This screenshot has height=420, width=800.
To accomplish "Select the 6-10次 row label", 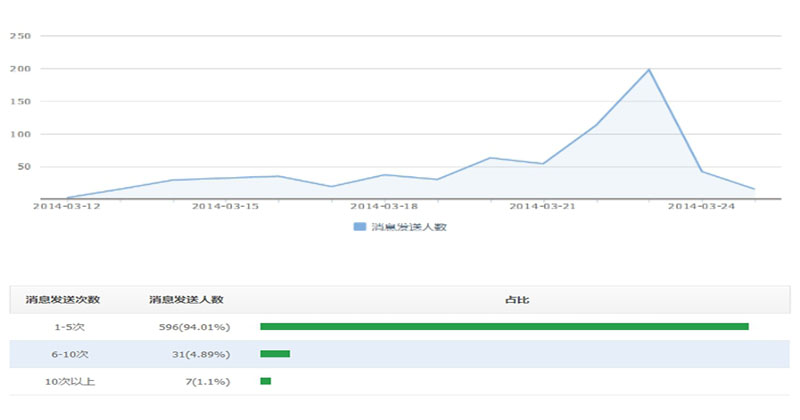I will [71, 354].
